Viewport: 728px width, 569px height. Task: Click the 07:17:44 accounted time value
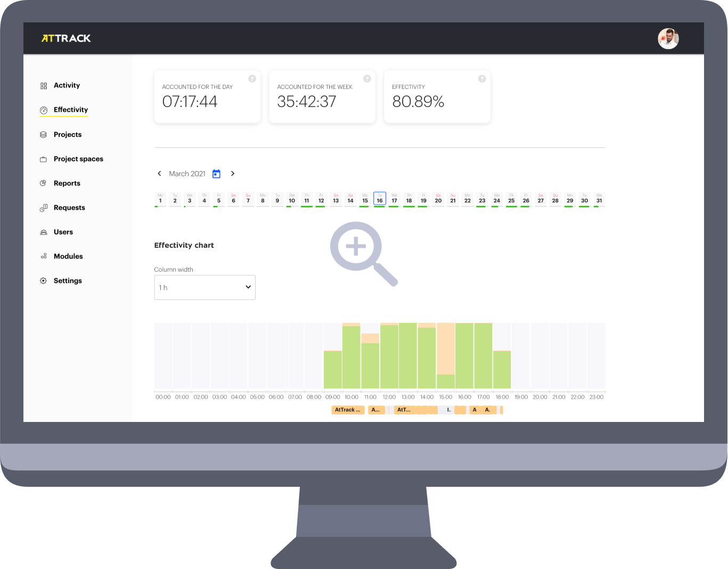190,102
